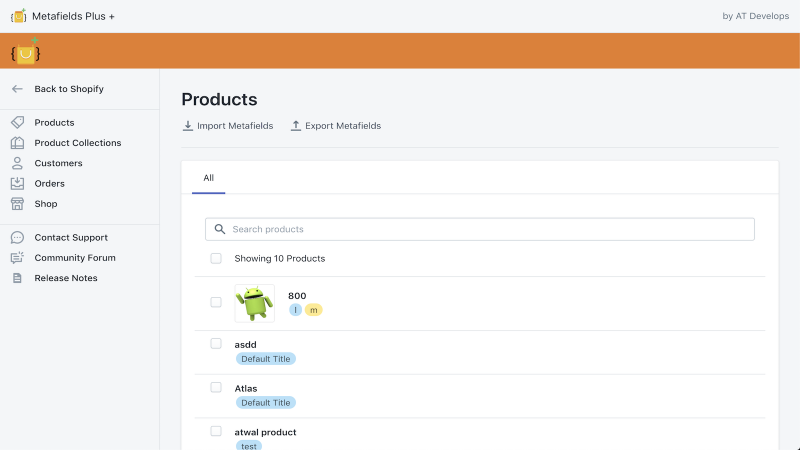Viewport: 800px width, 450px height.
Task: Click the Community Forum icon
Action: [17, 258]
